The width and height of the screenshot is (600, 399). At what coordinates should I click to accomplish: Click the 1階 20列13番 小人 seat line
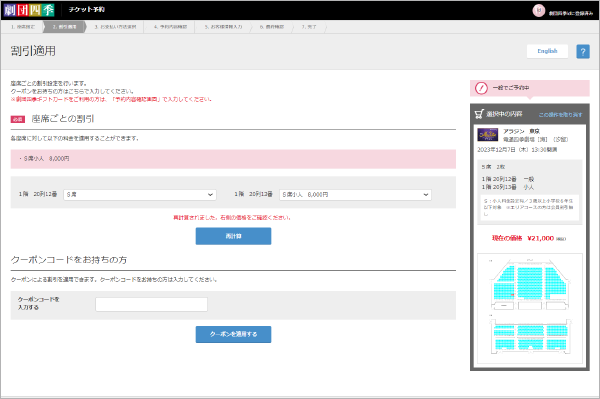[x=508, y=187]
